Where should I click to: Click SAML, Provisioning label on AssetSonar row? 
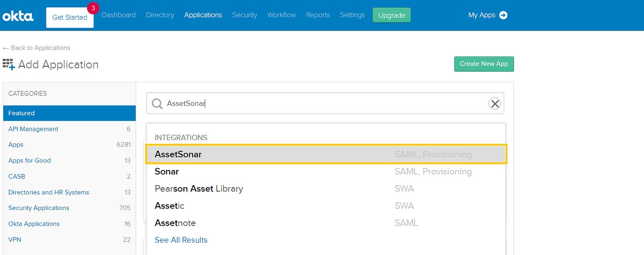tap(433, 154)
